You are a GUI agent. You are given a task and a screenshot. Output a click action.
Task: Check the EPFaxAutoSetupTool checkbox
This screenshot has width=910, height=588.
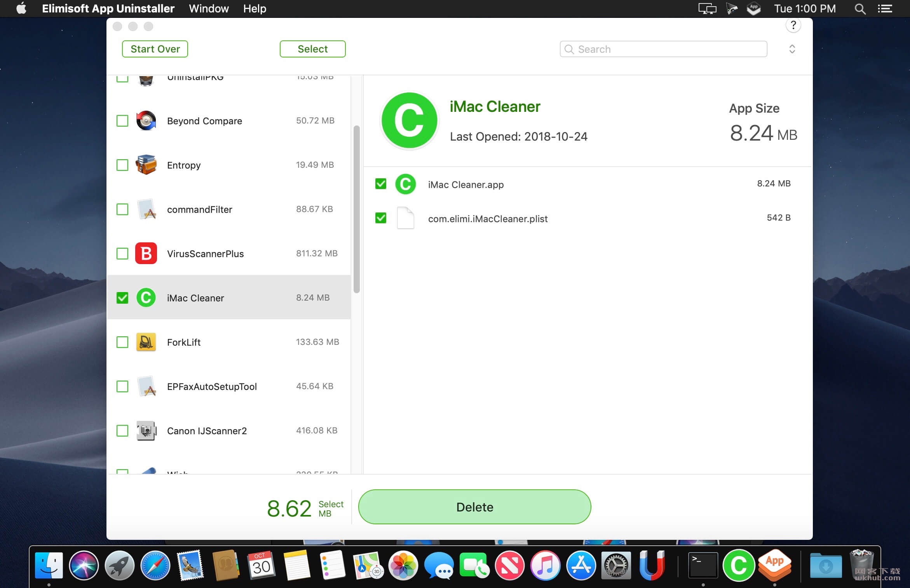coord(122,386)
